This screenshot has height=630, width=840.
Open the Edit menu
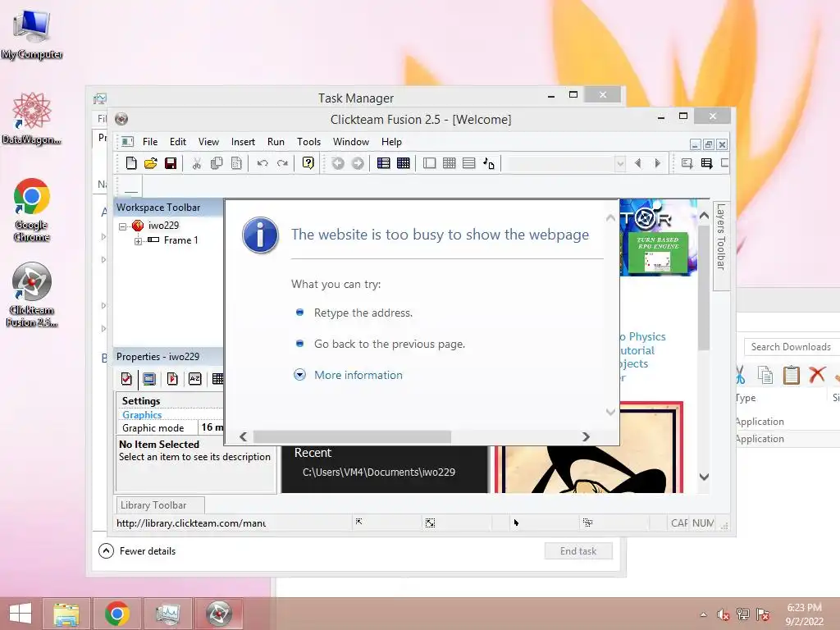(178, 141)
